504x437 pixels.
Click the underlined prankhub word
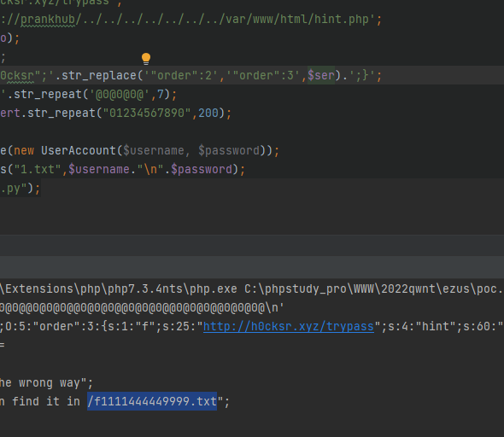click(x=48, y=20)
